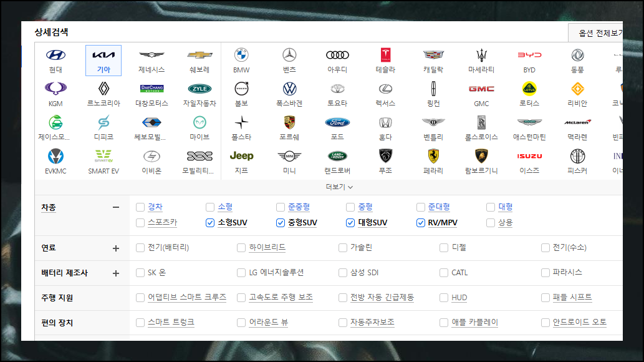The width and height of the screenshot is (644, 362).
Task: Click the 안드로이드 오토 link
Action: tap(580, 322)
